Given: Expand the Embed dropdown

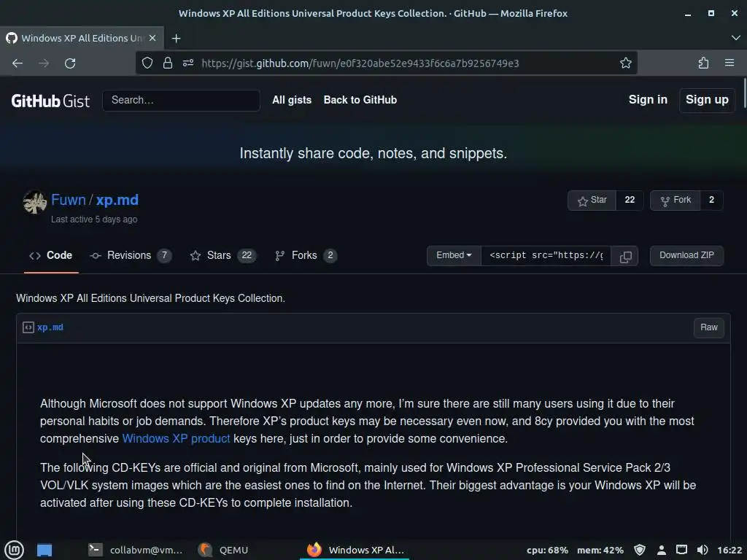Looking at the screenshot, I should tap(454, 255).
